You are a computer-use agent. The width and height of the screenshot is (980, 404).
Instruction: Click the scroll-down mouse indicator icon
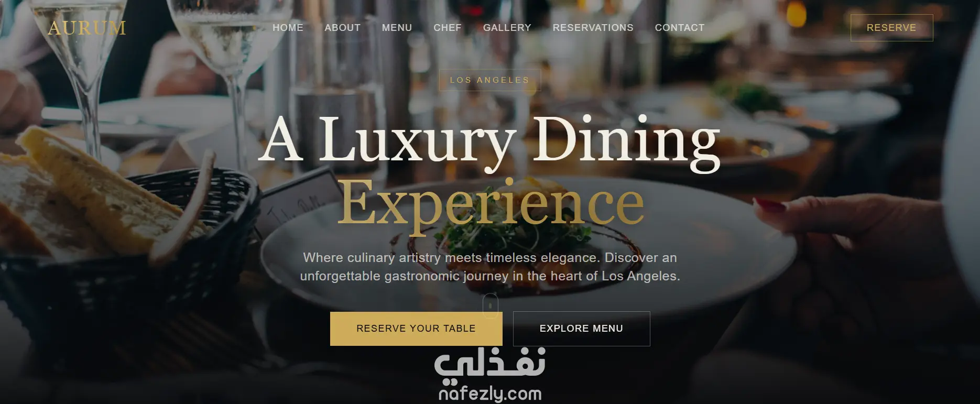[x=490, y=305]
